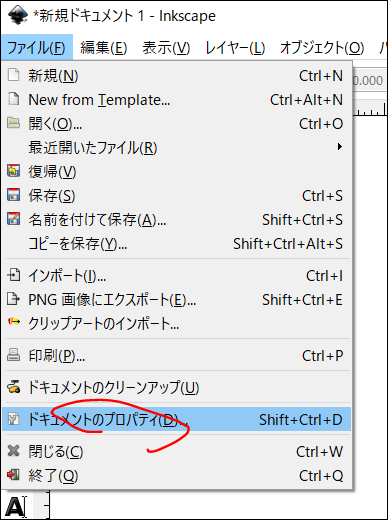Open the レイヤー(L) menu
This screenshot has height=520, width=388.
(235, 48)
